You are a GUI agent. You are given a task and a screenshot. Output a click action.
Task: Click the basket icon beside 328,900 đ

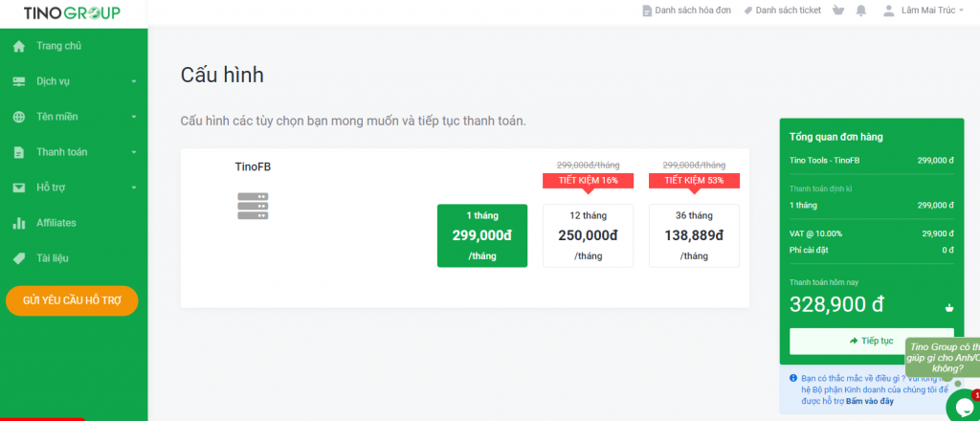pyautogui.click(x=949, y=307)
